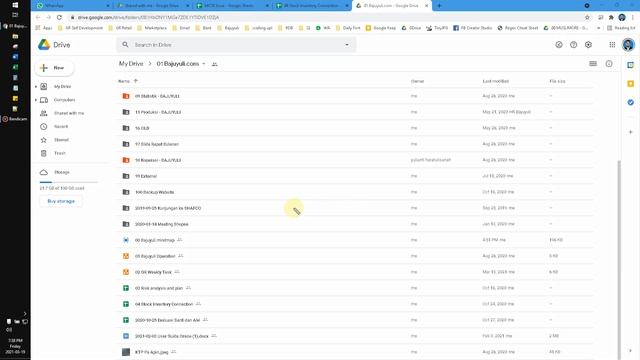Click the search magnifier icon in Drive

tap(125, 44)
